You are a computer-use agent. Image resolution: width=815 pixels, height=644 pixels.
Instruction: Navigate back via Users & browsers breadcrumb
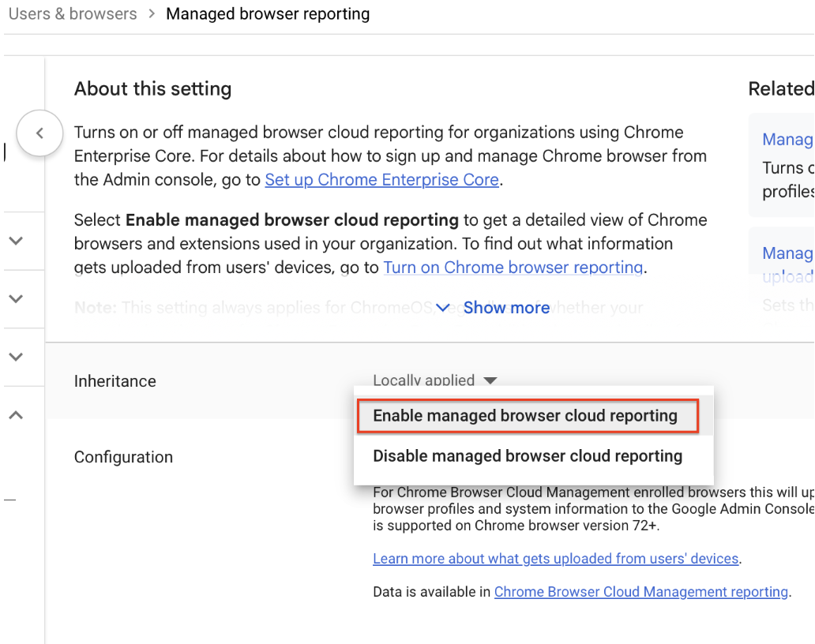72,13
